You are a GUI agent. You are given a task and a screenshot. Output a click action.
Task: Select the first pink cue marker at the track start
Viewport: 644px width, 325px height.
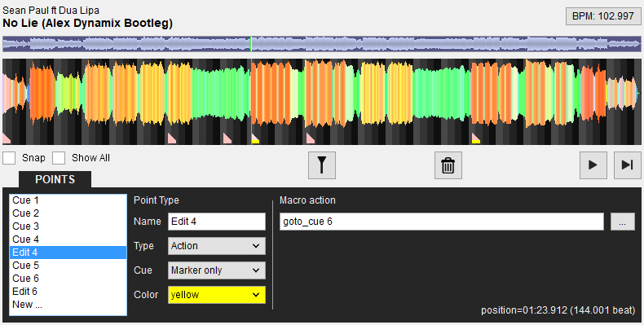[7, 138]
